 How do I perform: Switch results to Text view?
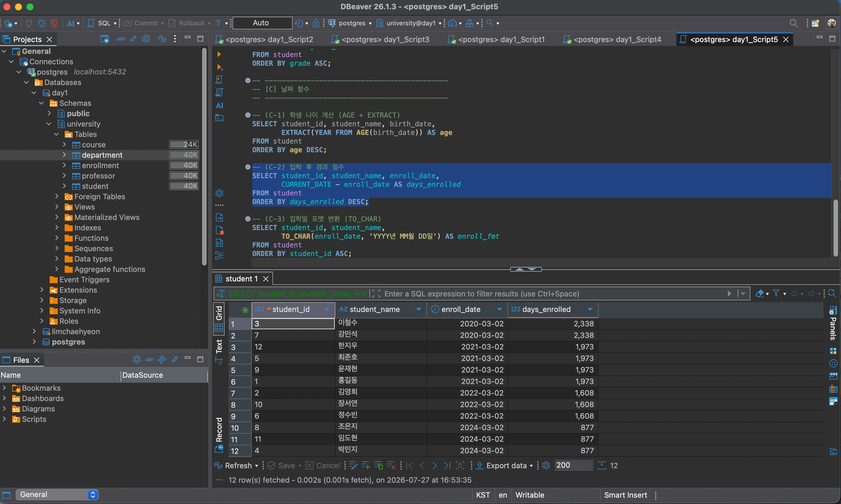(219, 351)
